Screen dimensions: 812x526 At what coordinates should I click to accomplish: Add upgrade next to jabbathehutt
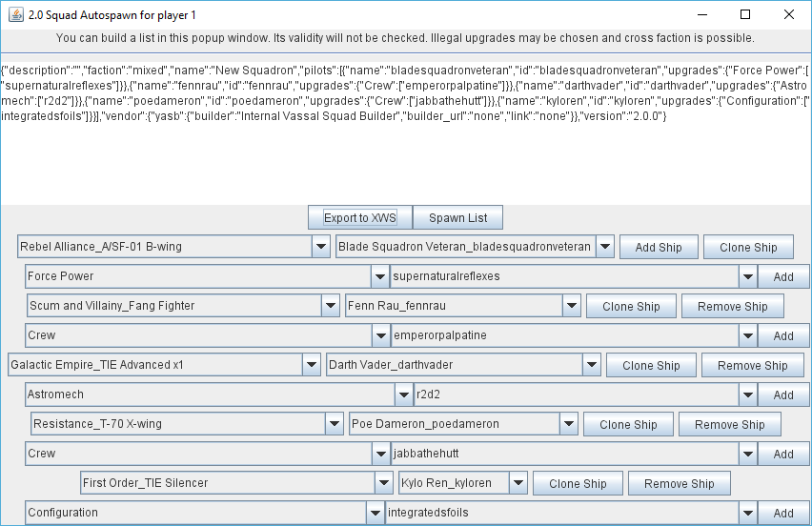point(783,454)
